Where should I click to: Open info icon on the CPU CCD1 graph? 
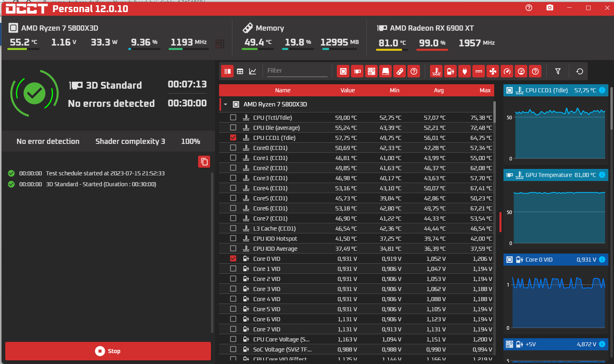[x=602, y=90]
